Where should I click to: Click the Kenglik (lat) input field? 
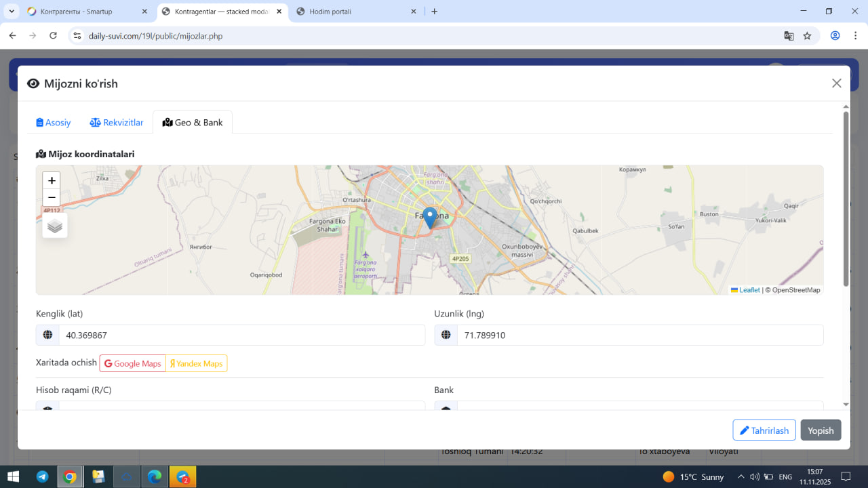click(241, 335)
